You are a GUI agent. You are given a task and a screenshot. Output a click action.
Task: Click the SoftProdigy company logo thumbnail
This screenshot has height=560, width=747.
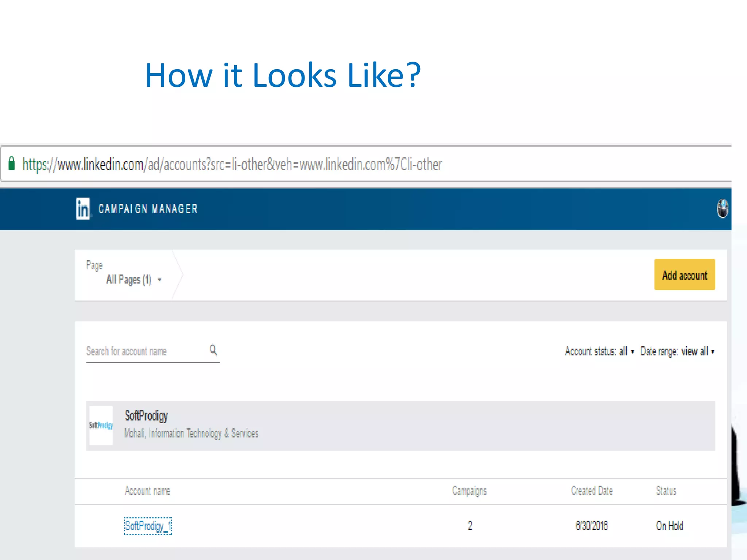tap(101, 425)
